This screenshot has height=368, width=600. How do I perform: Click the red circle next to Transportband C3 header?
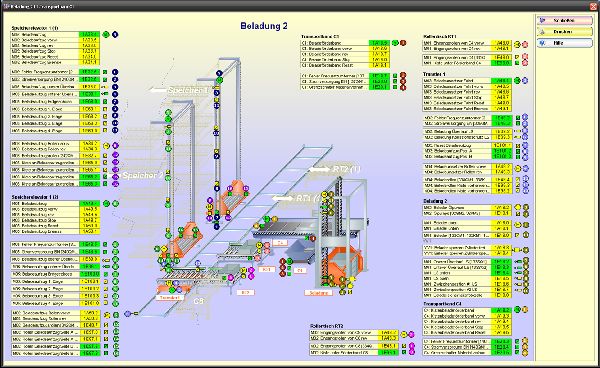click(x=403, y=43)
